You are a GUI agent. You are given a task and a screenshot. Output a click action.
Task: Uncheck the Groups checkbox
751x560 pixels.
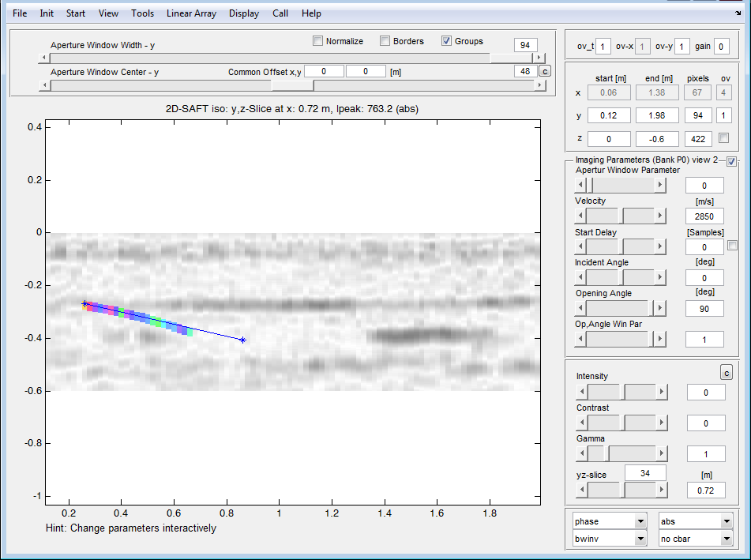point(446,41)
